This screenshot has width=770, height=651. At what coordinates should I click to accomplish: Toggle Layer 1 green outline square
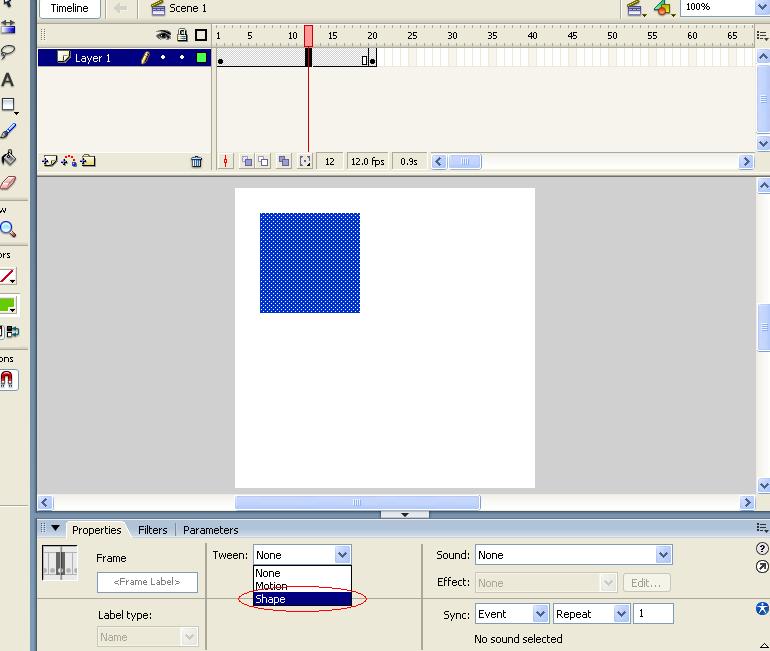(x=201, y=57)
